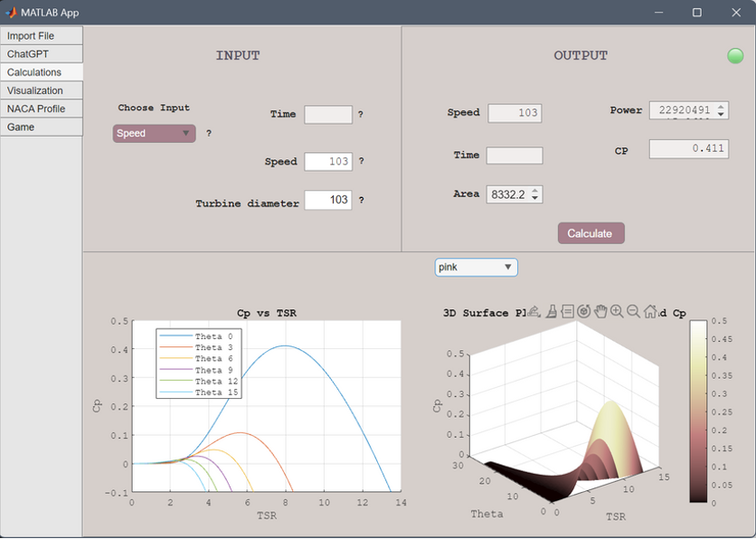Close the MATLAB App window
Image resolution: width=756 pixels, height=539 pixels.
tap(736, 13)
